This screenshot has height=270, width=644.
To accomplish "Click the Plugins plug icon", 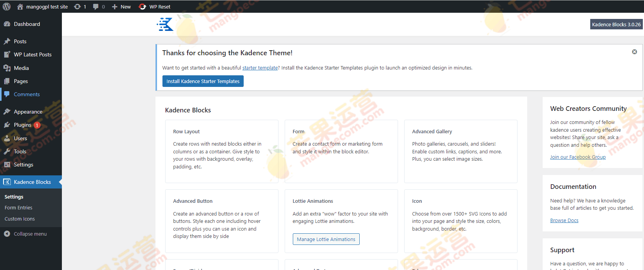I will 7,125.
